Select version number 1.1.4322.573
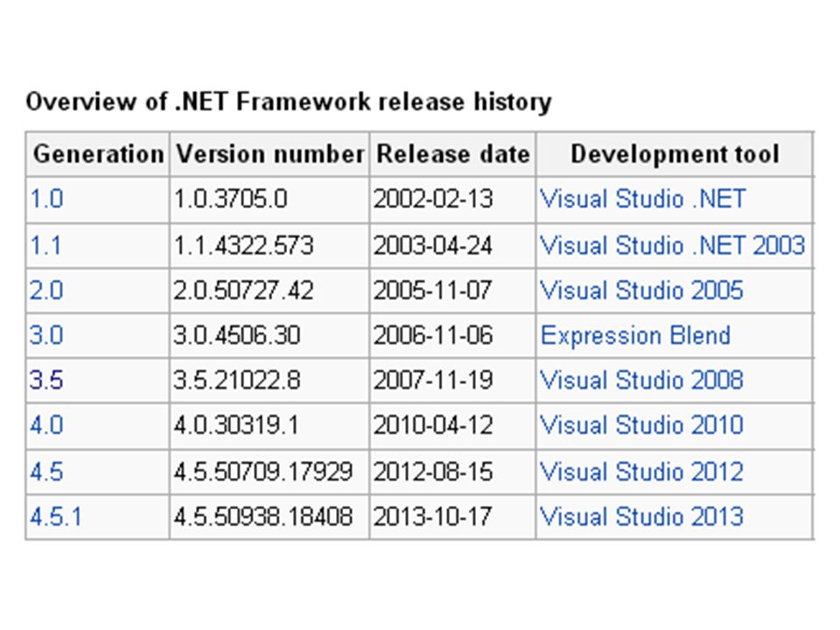Viewport: 840px width, 630px height. (244, 246)
